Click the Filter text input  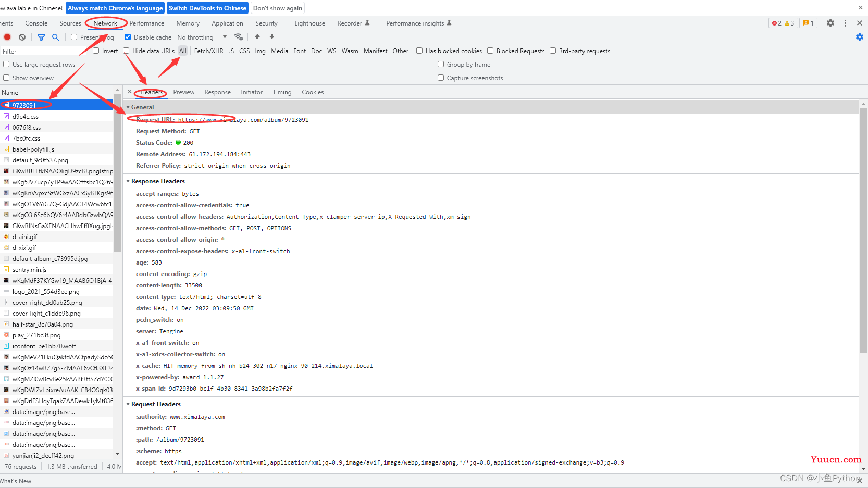44,51
